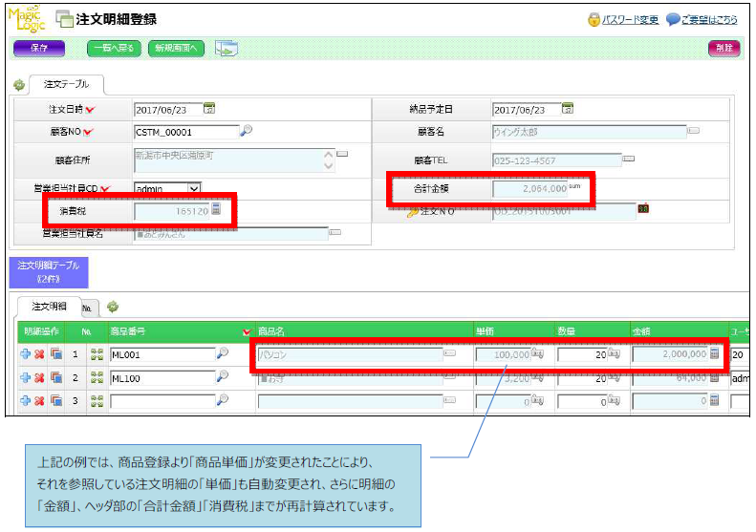The height and width of the screenshot is (532, 756).
Task: Click 一覧へ戻る button
Action: click(116, 48)
